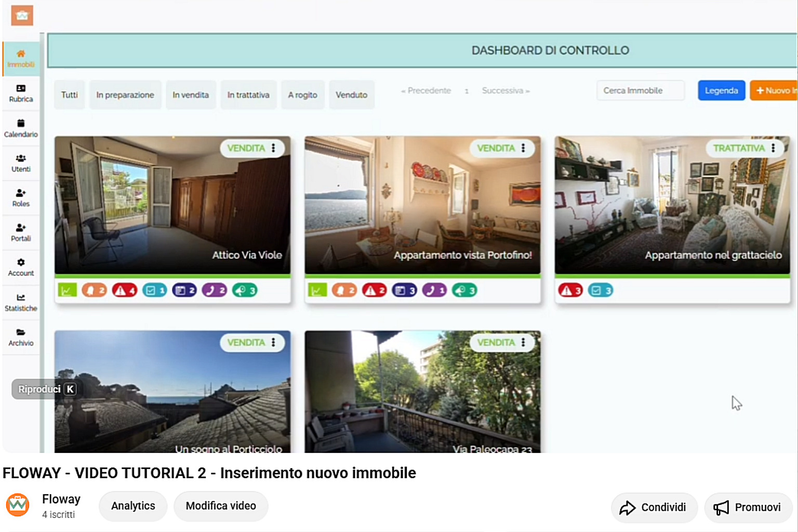Viewport: 798px width, 532px height.
Task: Open the green chart icon on Appartamento vista Portofino
Action: [317, 290]
